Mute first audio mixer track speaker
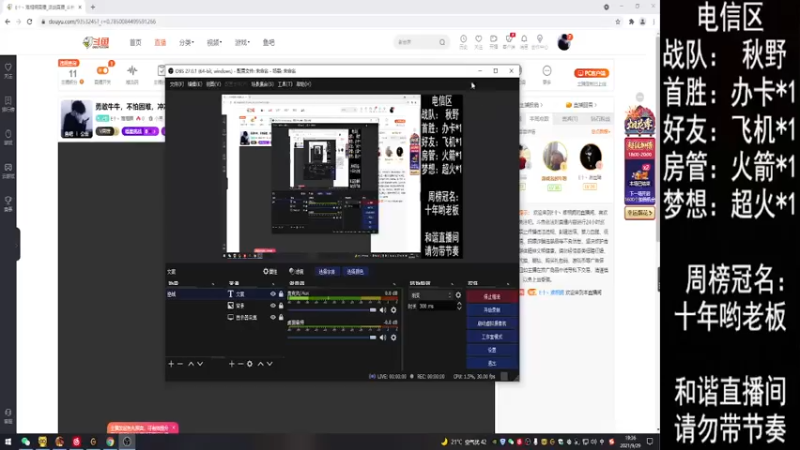Image resolution: width=800 pixels, height=450 pixels. [383, 310]
